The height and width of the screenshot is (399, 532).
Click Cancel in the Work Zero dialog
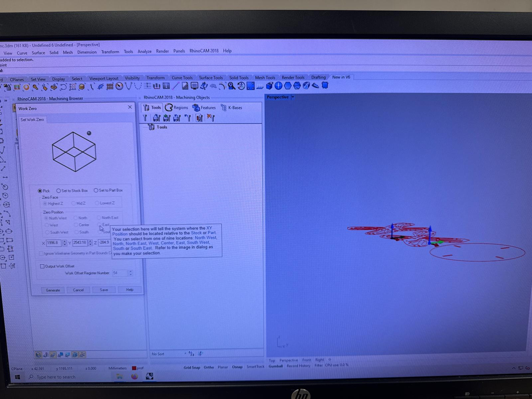pos(78,290)
